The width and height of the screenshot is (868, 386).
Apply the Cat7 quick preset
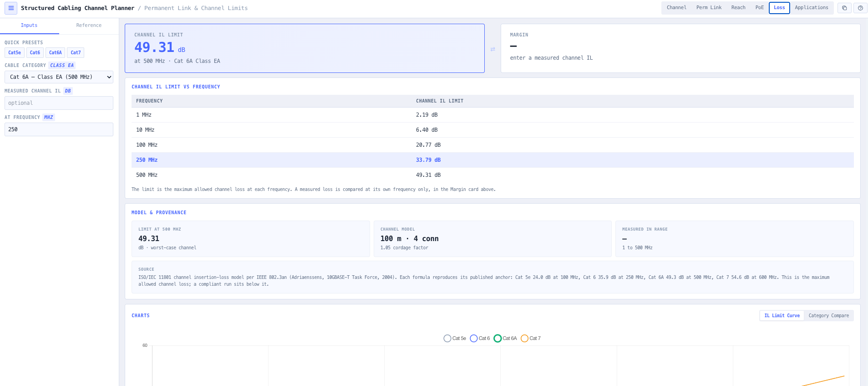coord(76,53)
